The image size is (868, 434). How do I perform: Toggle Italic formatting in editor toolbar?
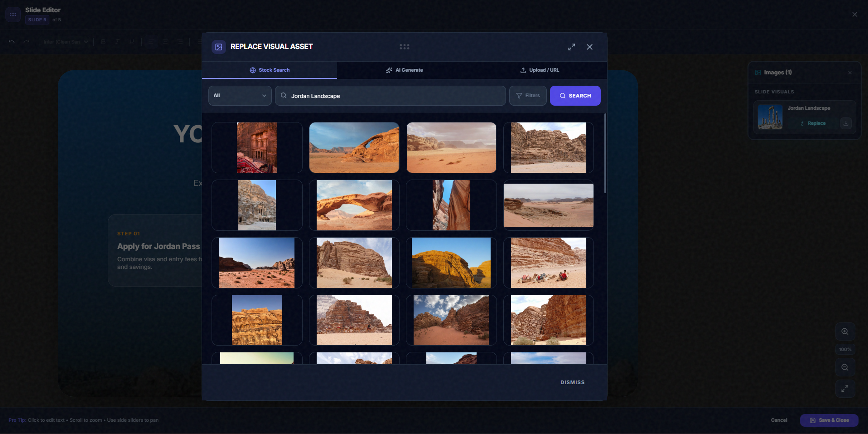pyautogui.click(x=117, y=42)
